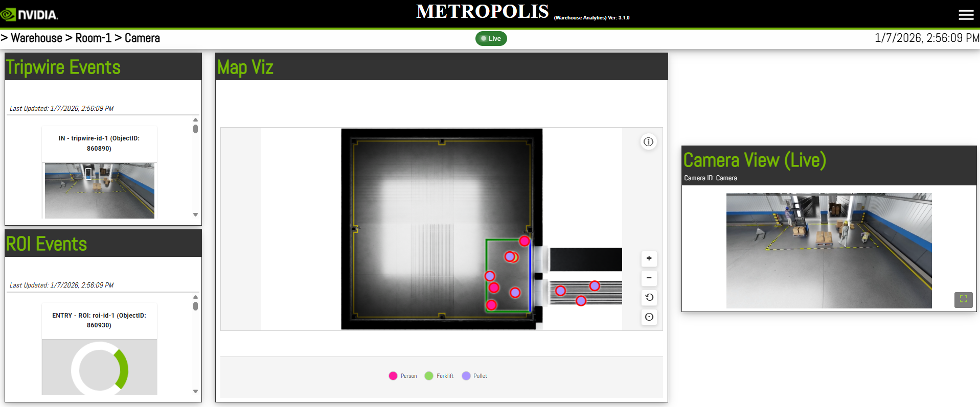This screenshot has width=980, height=407.
Task: Click the map info icon
Action: click(648, 142)
